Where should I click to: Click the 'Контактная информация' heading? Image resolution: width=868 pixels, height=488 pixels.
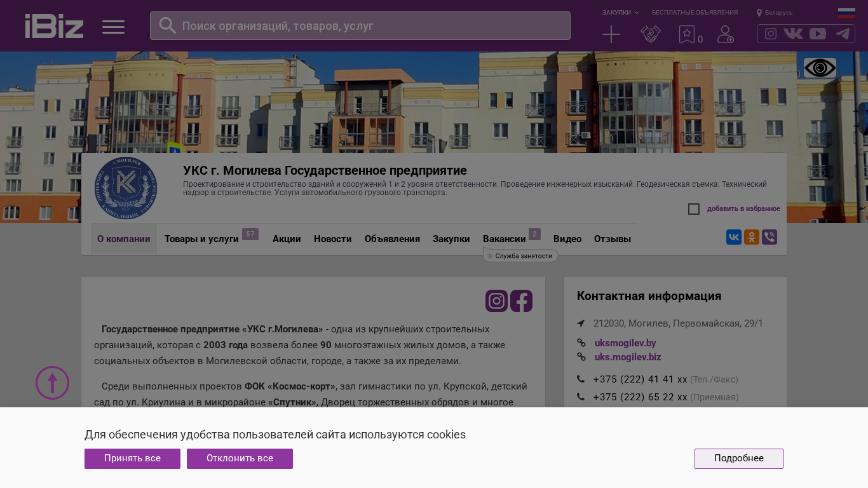tap(649, 296)
